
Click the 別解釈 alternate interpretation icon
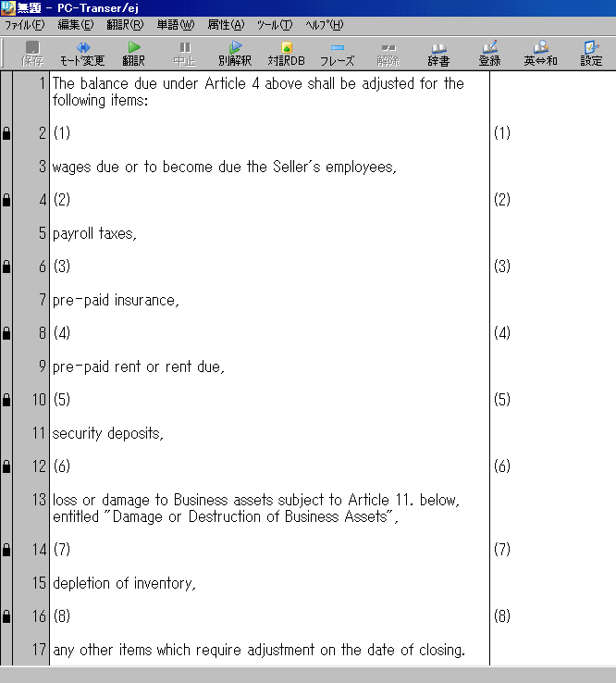click(235, 53)
